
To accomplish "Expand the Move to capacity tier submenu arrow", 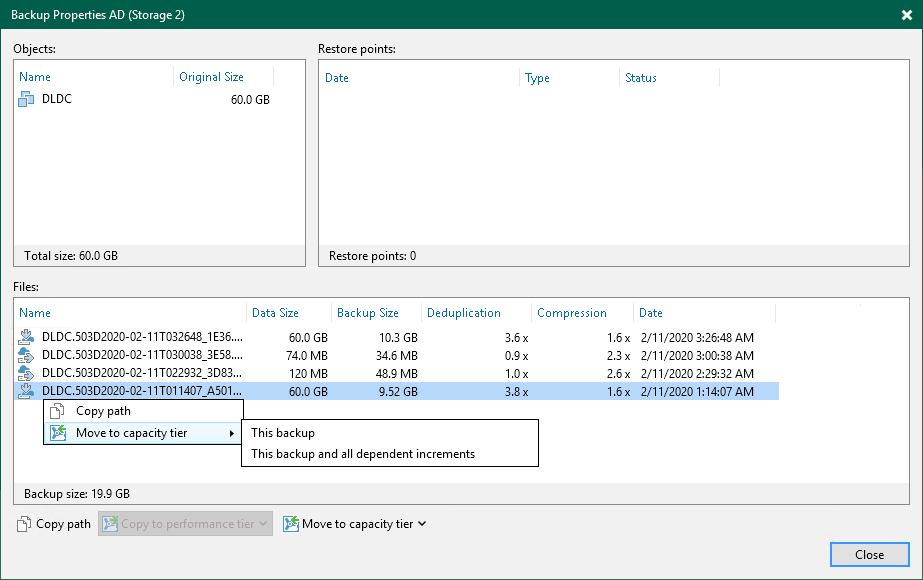I will 233,433.
